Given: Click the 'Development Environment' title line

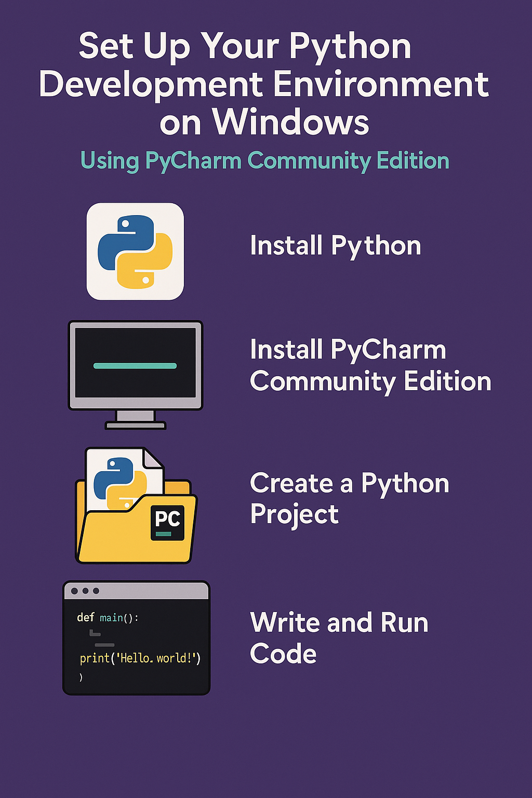Looking at the screenshot, I should point(264,85).
